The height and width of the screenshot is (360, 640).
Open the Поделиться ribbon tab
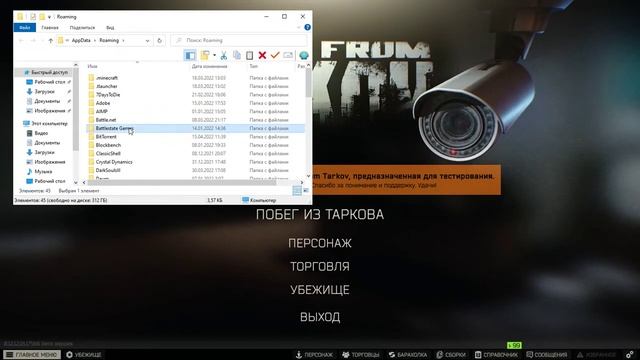[82, 27]
